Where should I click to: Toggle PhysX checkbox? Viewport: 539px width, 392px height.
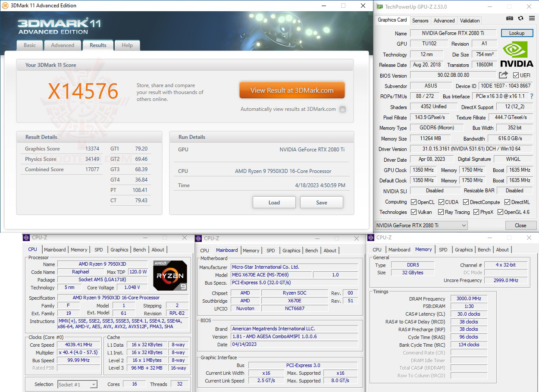coord(476,212)
